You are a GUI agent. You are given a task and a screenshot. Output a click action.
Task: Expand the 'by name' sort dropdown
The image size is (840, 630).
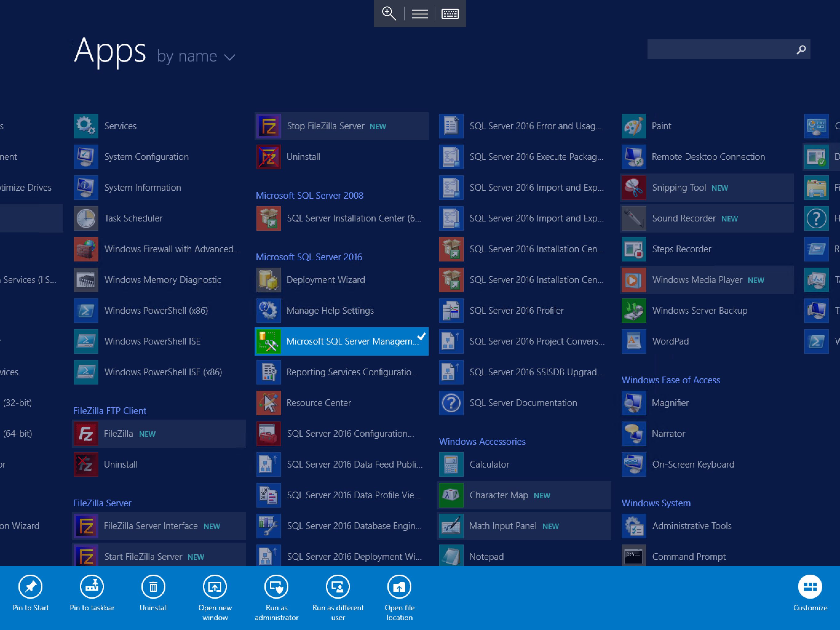point(196,56)
